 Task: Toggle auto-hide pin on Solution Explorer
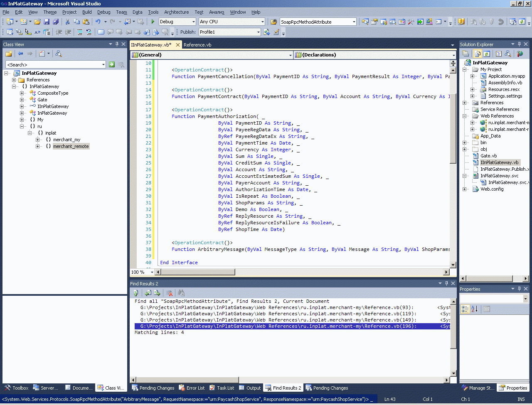click(519, 44)
